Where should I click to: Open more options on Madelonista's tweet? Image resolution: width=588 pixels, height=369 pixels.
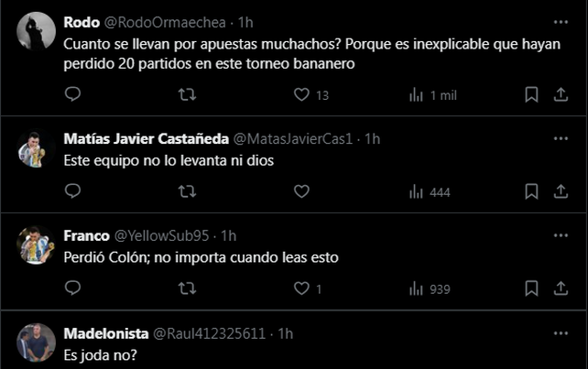click(x=561, y=332)
